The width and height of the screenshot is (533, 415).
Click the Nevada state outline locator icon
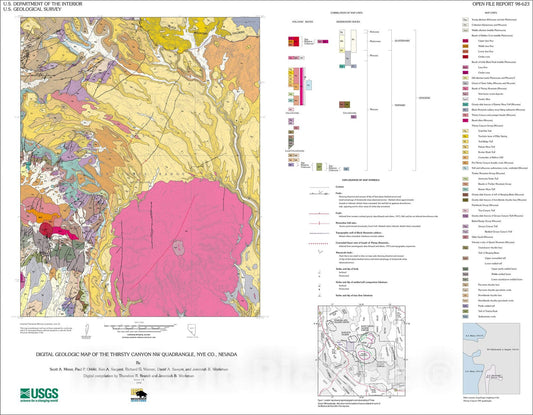192,330
